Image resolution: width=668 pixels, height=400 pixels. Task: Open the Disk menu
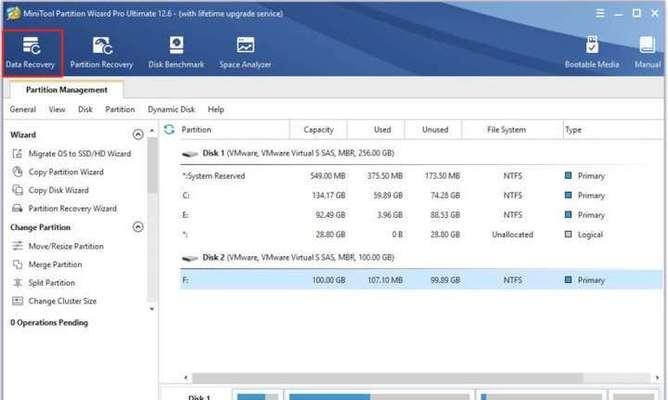(85, 109)
